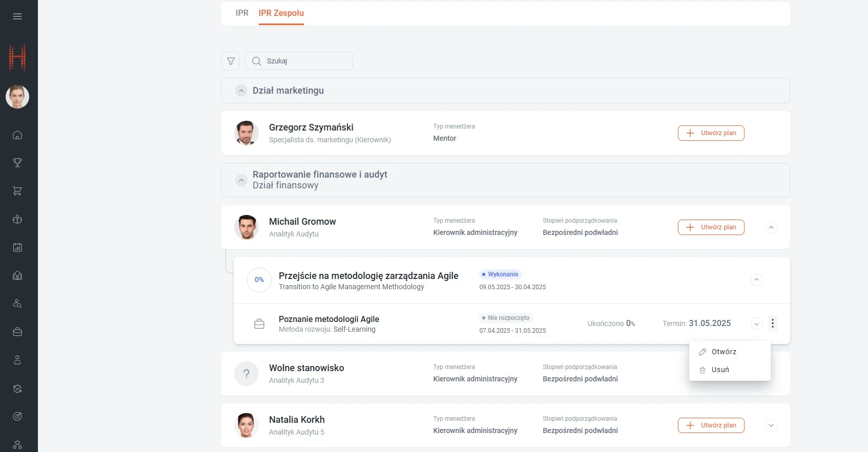The image size is (868, 452).
Task: Open the shopping cart icon in sidebar
Action: point(17,191)
